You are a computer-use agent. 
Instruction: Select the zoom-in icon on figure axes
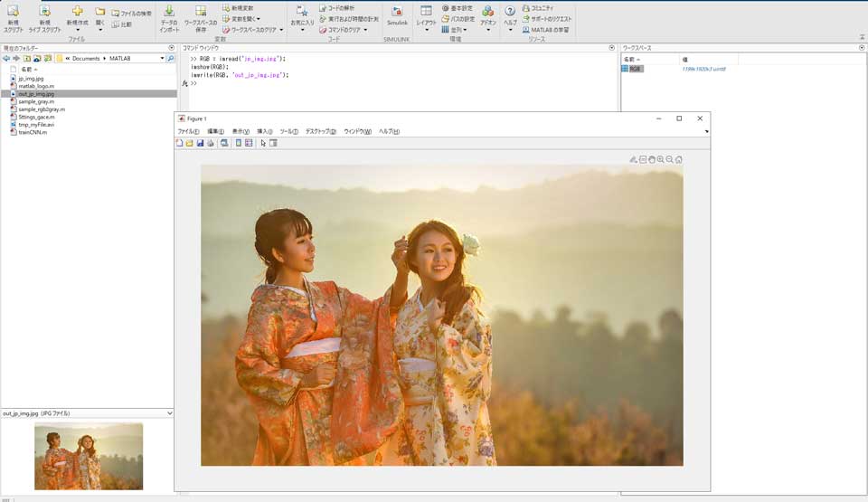coord(661,159)
